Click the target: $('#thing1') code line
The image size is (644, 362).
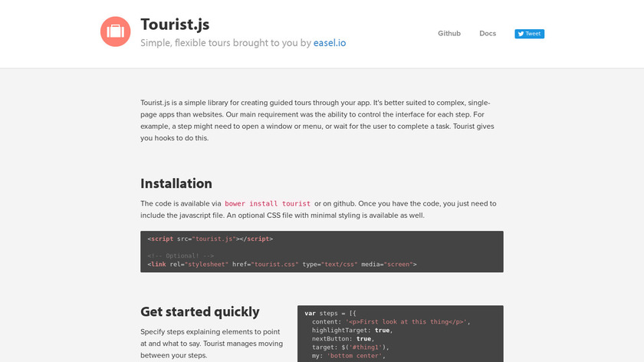pyautogui.click(x=350, y=347)
